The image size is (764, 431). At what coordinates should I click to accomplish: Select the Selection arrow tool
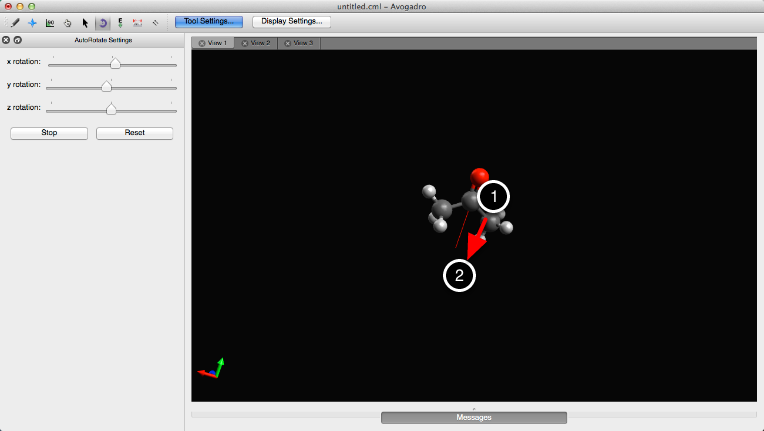(x=85, y=21)
